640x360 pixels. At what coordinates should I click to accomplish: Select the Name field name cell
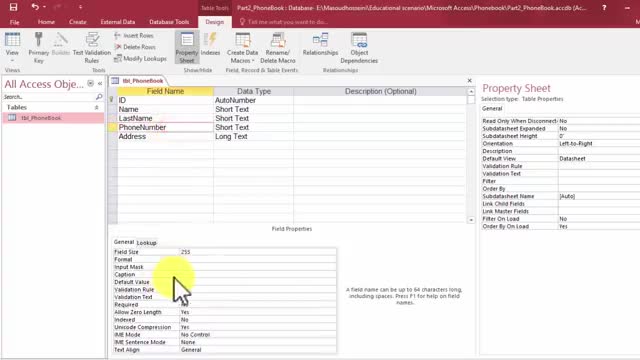click(165, 109)
